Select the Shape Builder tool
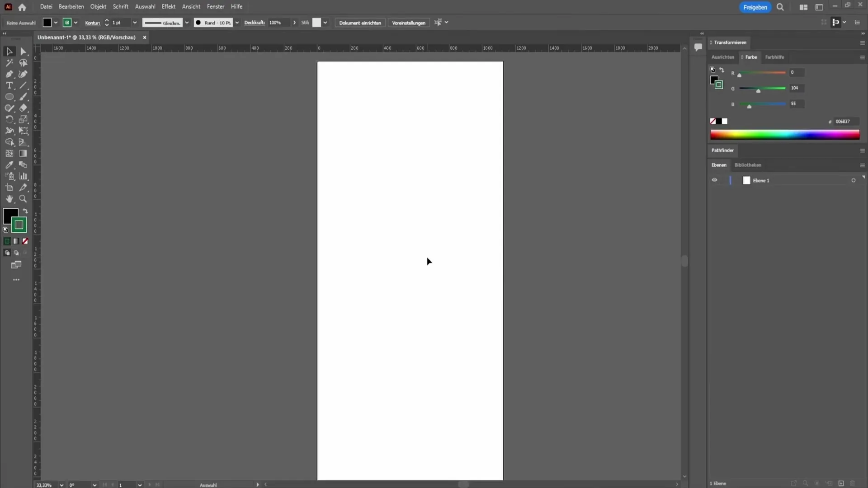868x488 pixels. 9,142
